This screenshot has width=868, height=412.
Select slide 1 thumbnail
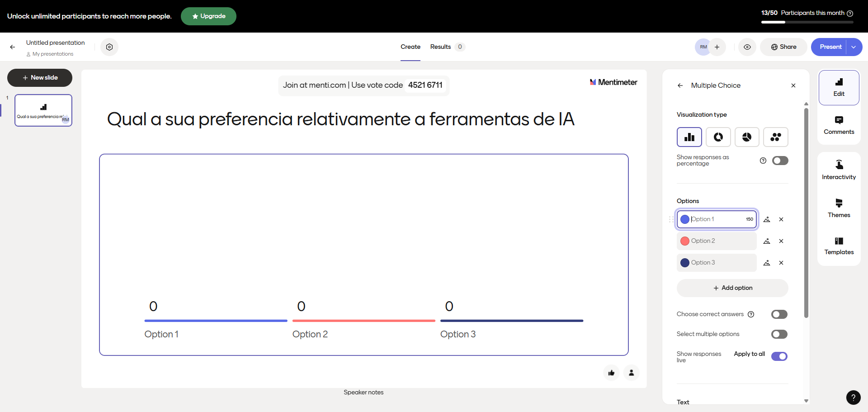(x=43, y=110)
